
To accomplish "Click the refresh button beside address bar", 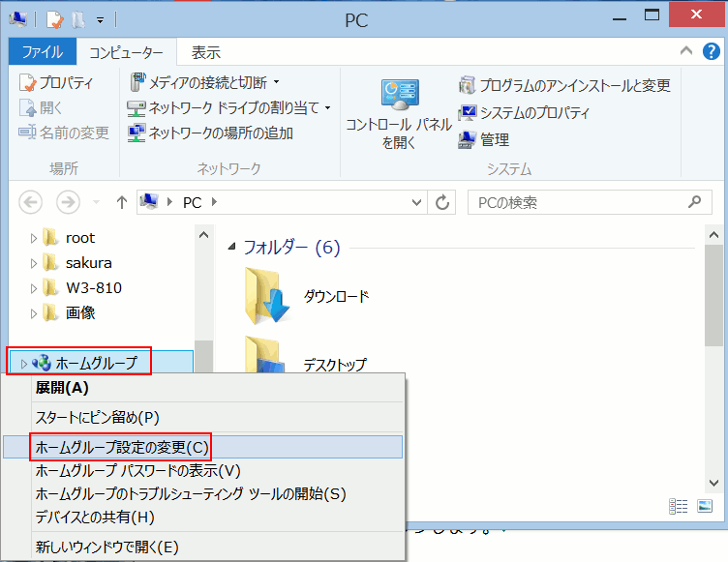I will [x=442, y=202].
